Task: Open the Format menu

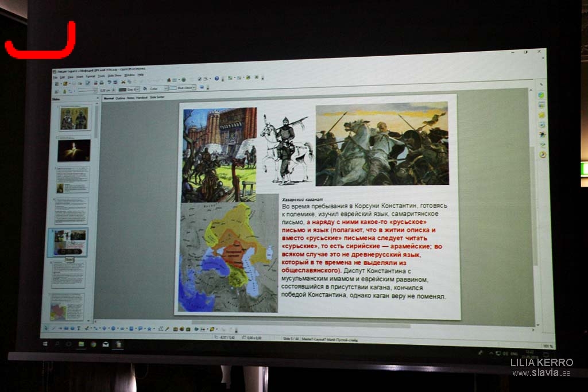Action: tap(90, 76)
